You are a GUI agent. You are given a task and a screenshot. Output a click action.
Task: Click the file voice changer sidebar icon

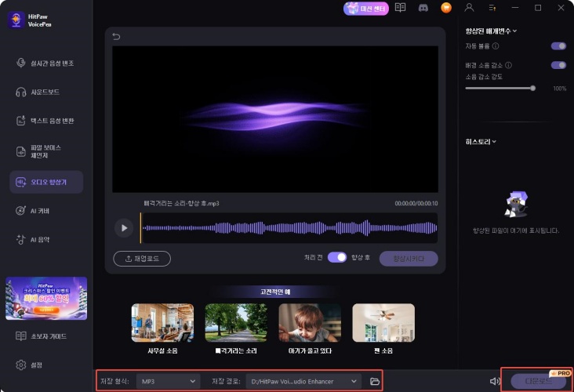tap(21, 151)
